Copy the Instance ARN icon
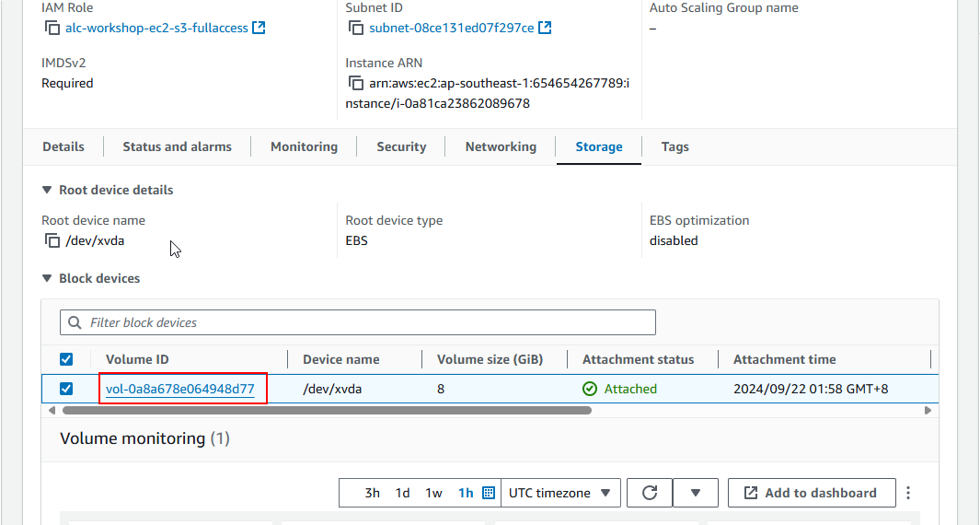The image size is (980, 525). click(x=356, y=83)
